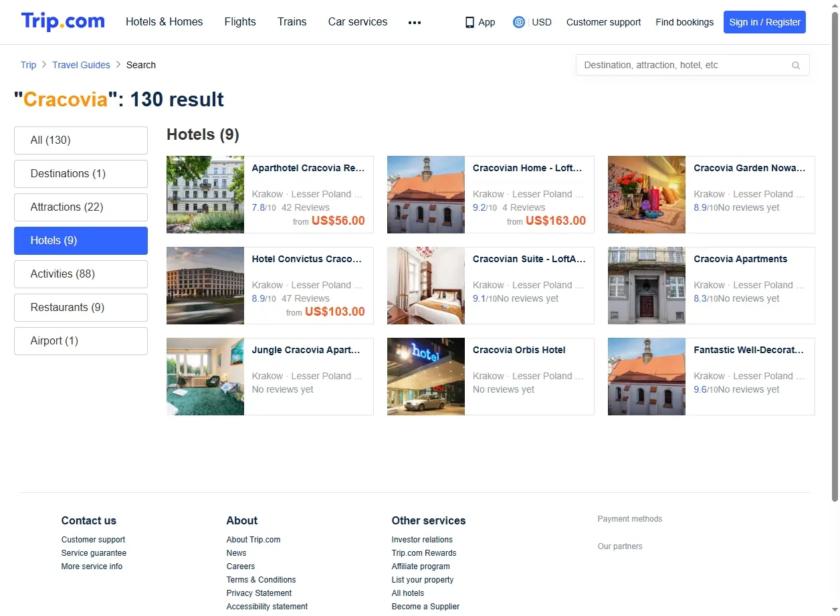This screenshot has height=616, width=840.
Task: Click Sign in / Register button
Action: click(764, 22)
